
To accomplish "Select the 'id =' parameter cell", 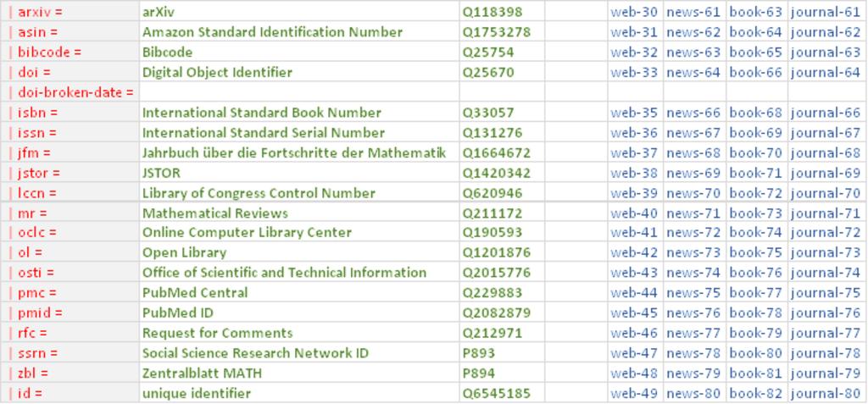I will click(x=70, y=394).
